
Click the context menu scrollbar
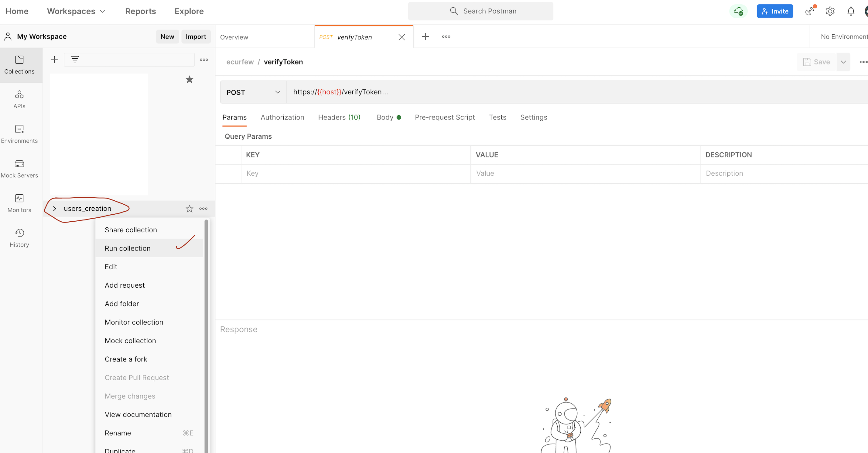(x=206, y=336)
